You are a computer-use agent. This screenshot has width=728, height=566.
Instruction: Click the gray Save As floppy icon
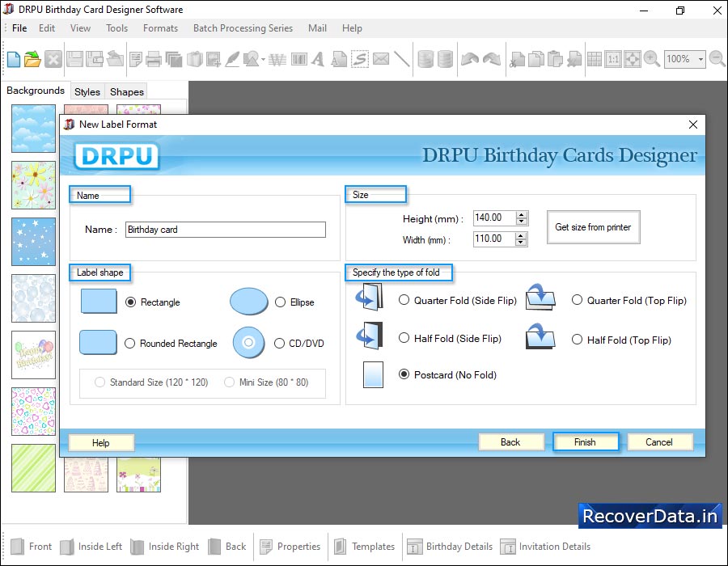pos(95,59)
